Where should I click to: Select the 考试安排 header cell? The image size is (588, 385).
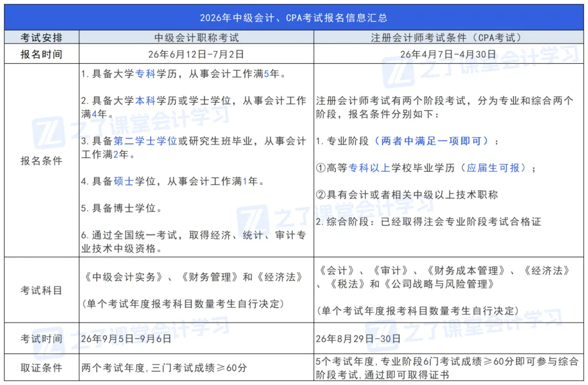click(41, 38)
